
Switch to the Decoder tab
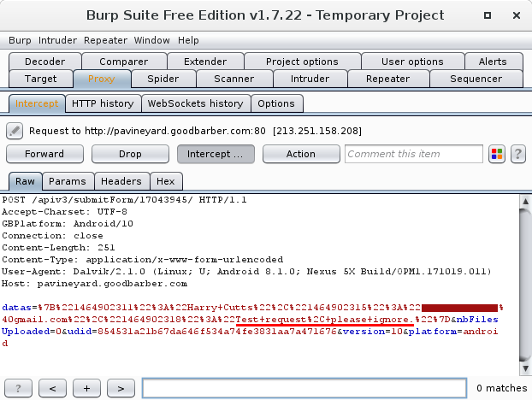45,62
